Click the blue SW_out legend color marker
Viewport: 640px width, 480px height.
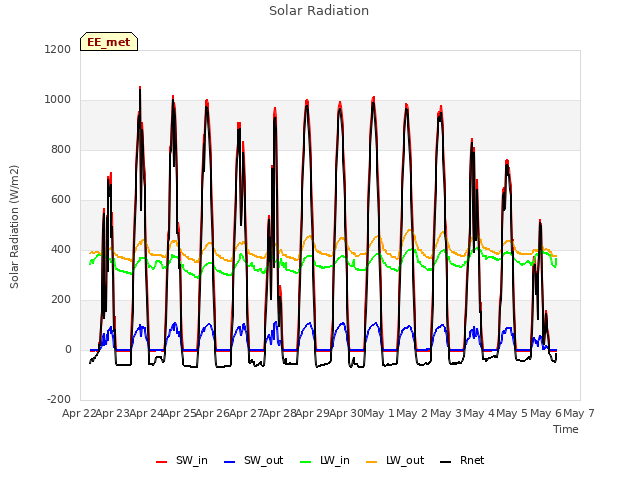tap(230, 462)
